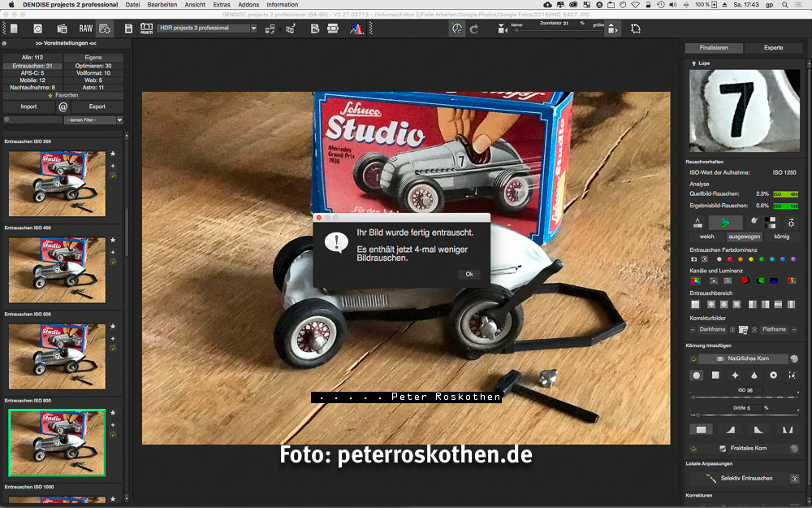Click the Darkframe button
This screenshot has height=508, width=812.
pos(712,330)
